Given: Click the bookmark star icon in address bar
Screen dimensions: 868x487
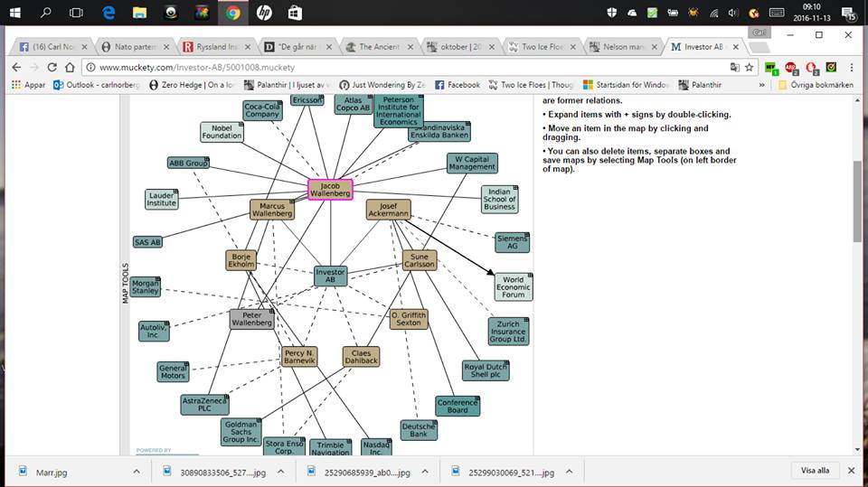Looking at the screenshot, I should tap(749, 67).
